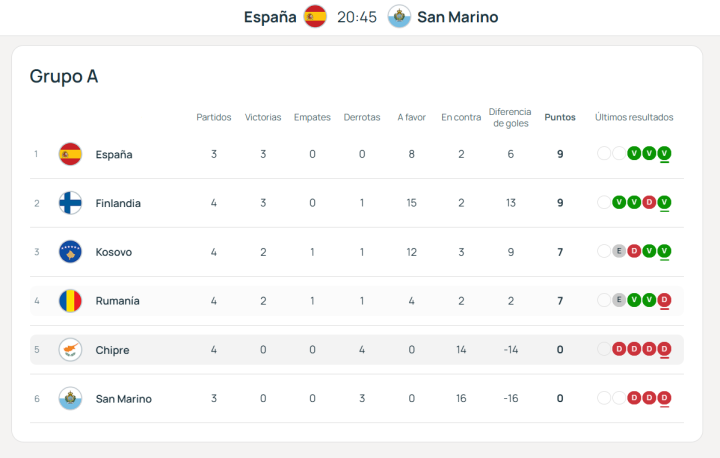Click San Marino team name in header
Screen dimensions: 720x458
click(x=457, y=17)
